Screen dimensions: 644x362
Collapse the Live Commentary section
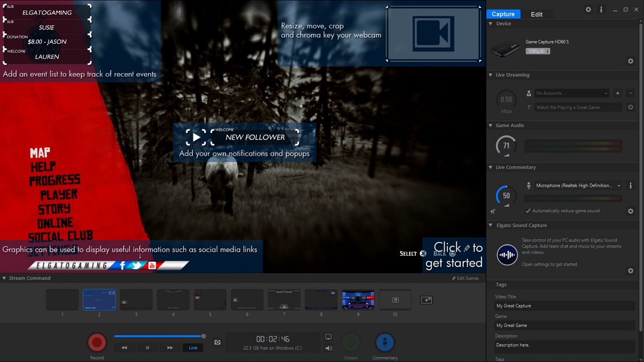click(x=490, y=167)
